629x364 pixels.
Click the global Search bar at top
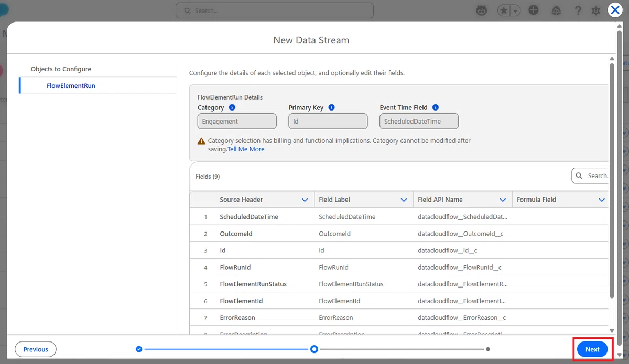[275, 10]
